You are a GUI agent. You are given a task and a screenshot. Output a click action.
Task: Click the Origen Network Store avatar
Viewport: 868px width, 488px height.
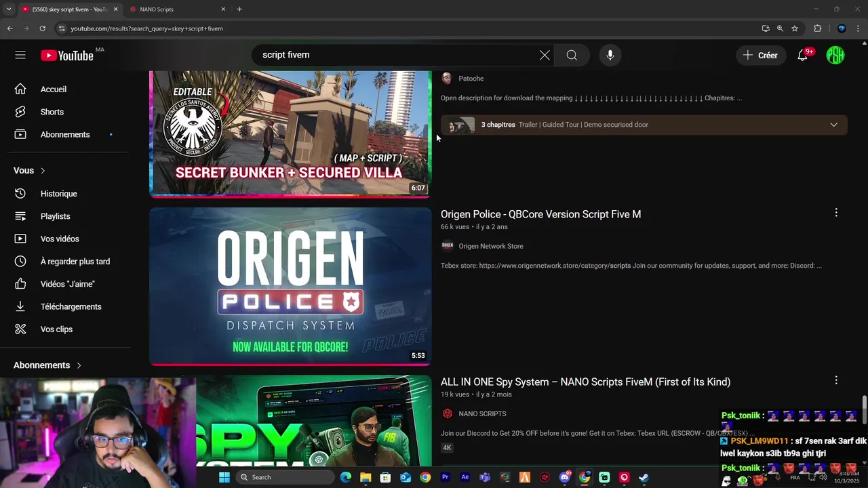[x=447, y=246]
